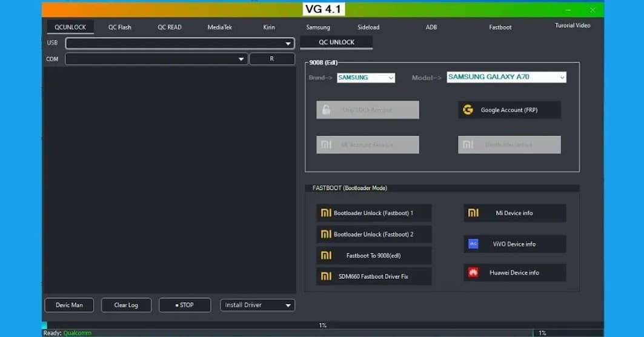Minimize the VG 4.1 window
The height and width of the screenshot is (337, 644).
[x=568, y=10]
